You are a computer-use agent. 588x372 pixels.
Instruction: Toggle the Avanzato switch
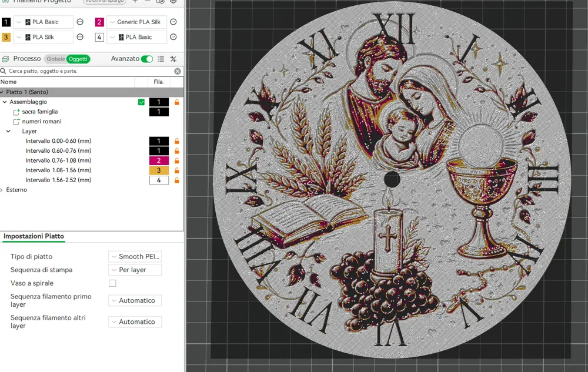click(147, 59)
